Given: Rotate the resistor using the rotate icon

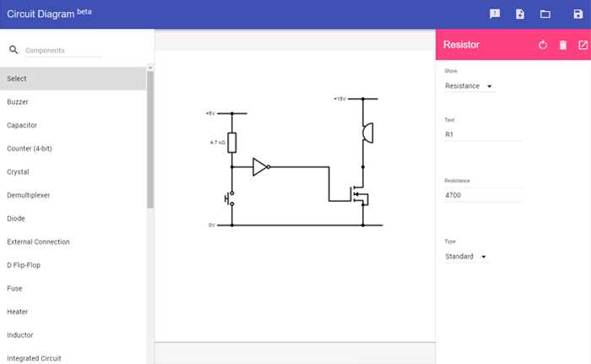Looking at the screenshot, I should (x=543, y=46).
